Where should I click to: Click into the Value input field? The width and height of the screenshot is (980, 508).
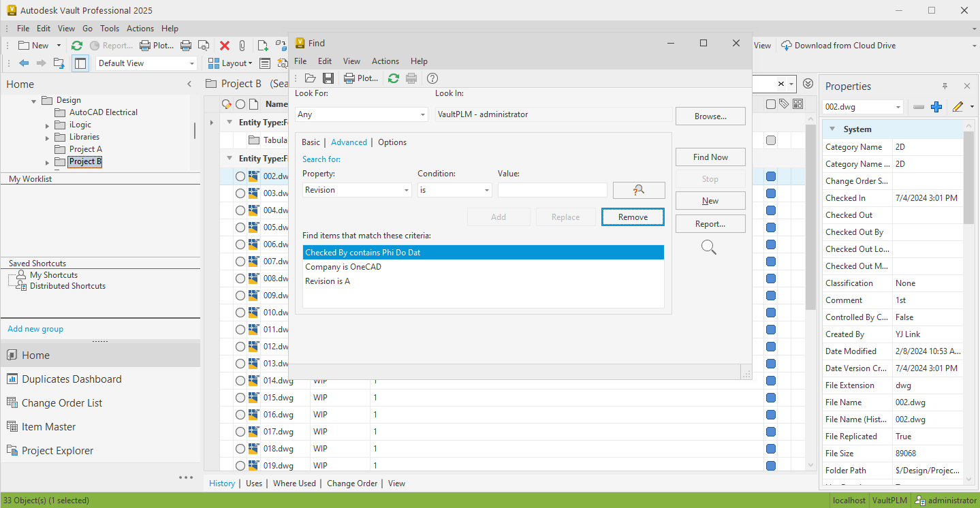[552, 190]
